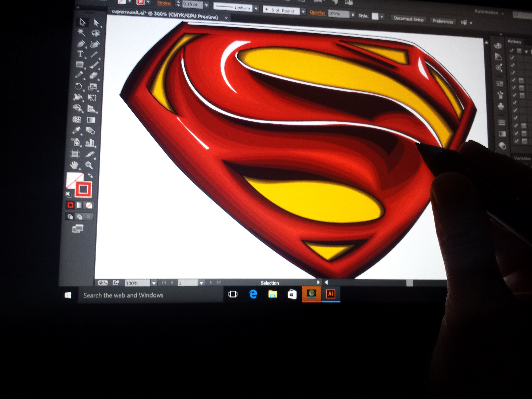Open stroke weight dropdown arrow
The height and width of the screenshot is (399, 532).
point(206,5)
